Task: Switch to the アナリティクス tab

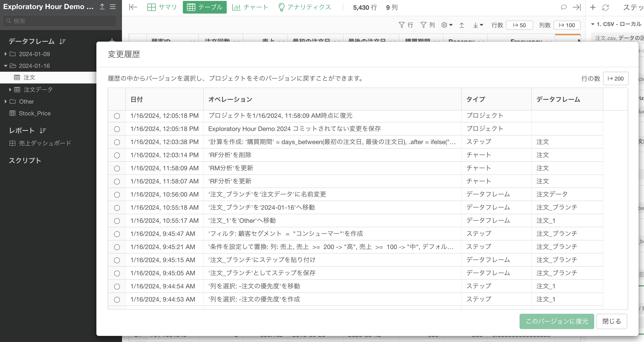Action: (x=305, y=7)
